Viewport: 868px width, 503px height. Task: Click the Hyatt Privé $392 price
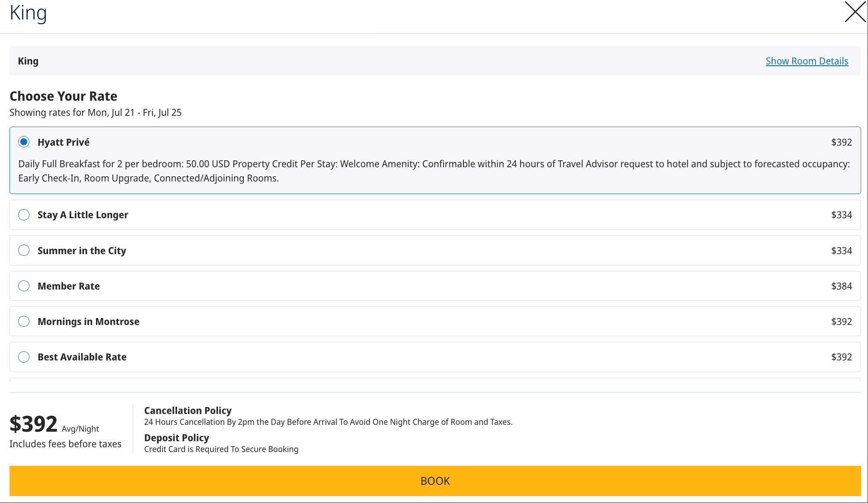[x=841, y=142]
